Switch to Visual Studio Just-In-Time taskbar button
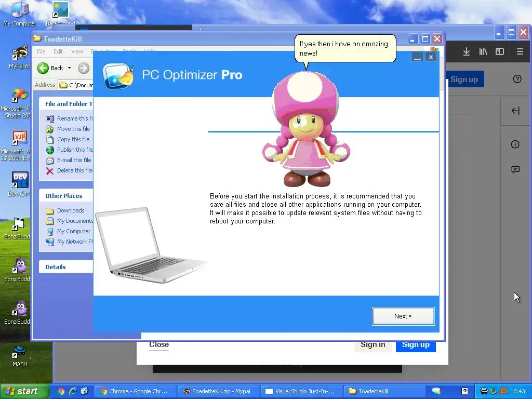 point(302,392)
